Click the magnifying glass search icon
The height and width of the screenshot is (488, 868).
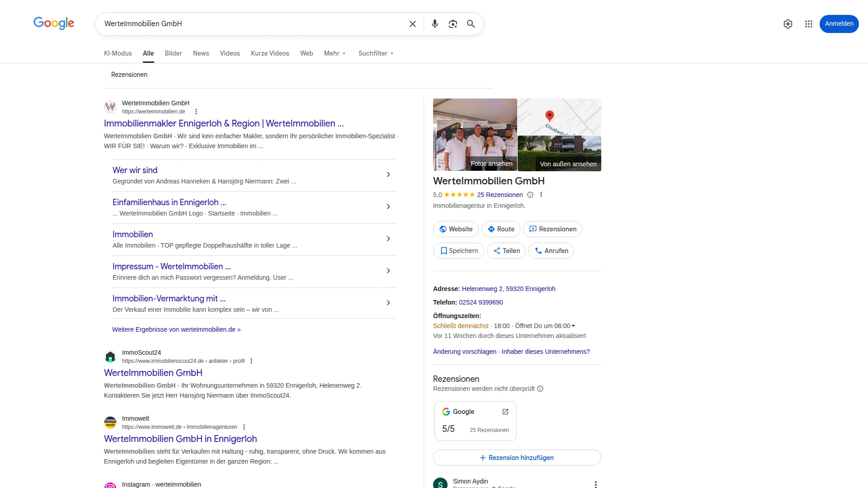pos(471,24)
